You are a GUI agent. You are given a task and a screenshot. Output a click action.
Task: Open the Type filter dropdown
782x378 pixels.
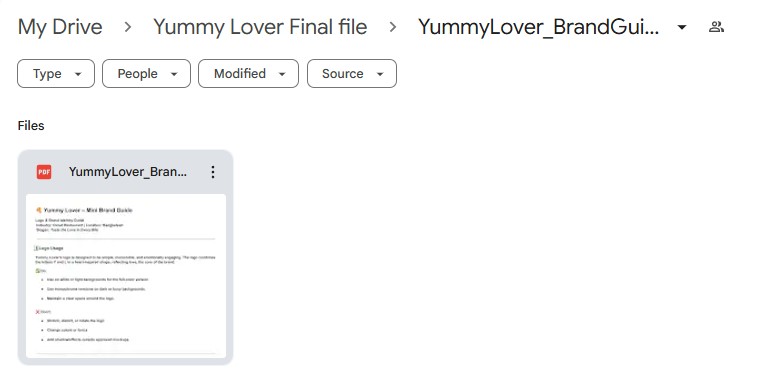point(56,74)
